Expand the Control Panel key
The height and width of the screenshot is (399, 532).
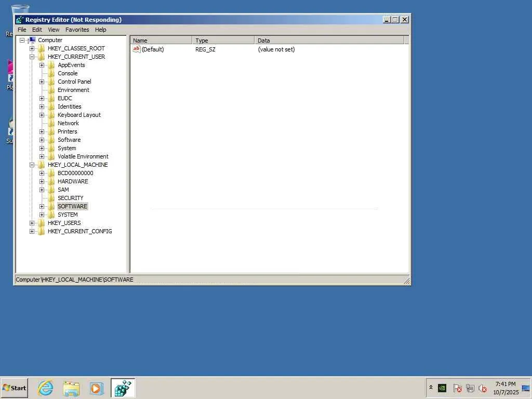click(x=42, y=82)
